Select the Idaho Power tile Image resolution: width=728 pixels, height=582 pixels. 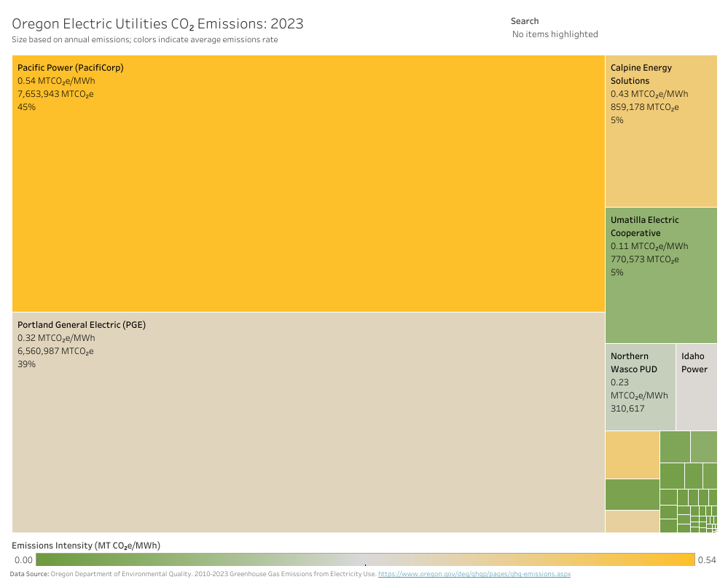point(697,387)
